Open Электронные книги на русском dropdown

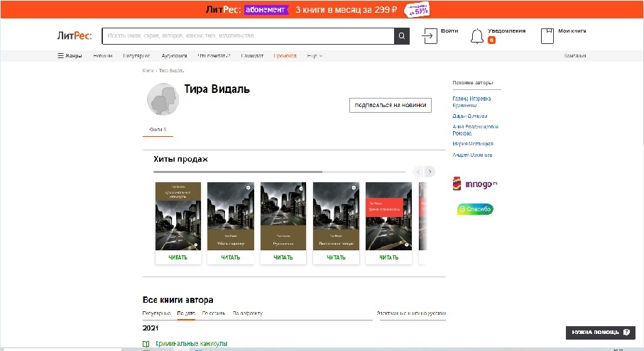pyautogui.click(x=411, y=313)
